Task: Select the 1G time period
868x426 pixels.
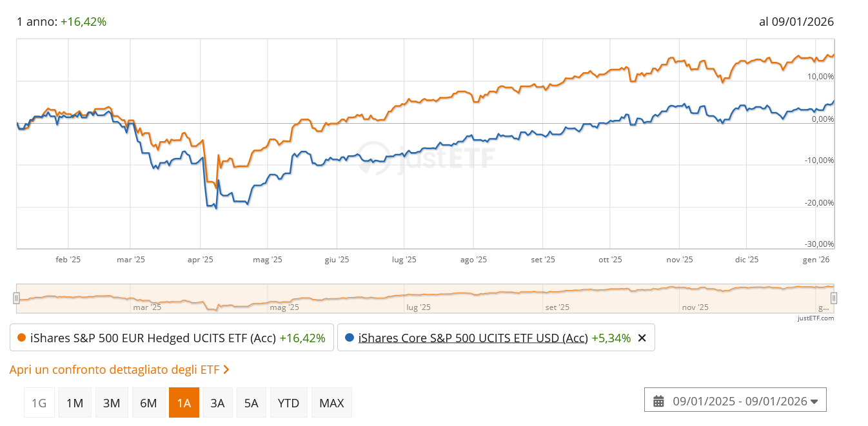Action: pyautogui.click(x=39, y=403)
